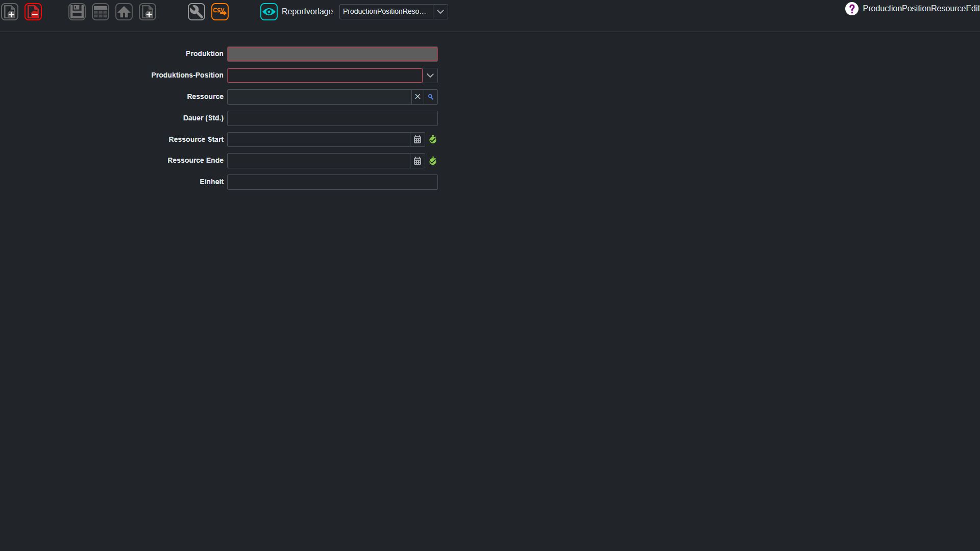Click the Ressource input field
The height and width of the screenshot is (551, 980).
pos(319,97)
